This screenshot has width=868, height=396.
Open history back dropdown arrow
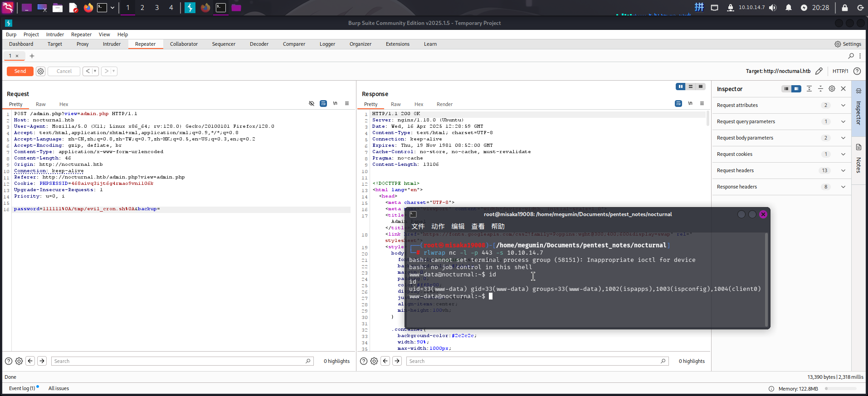point(95,71)
